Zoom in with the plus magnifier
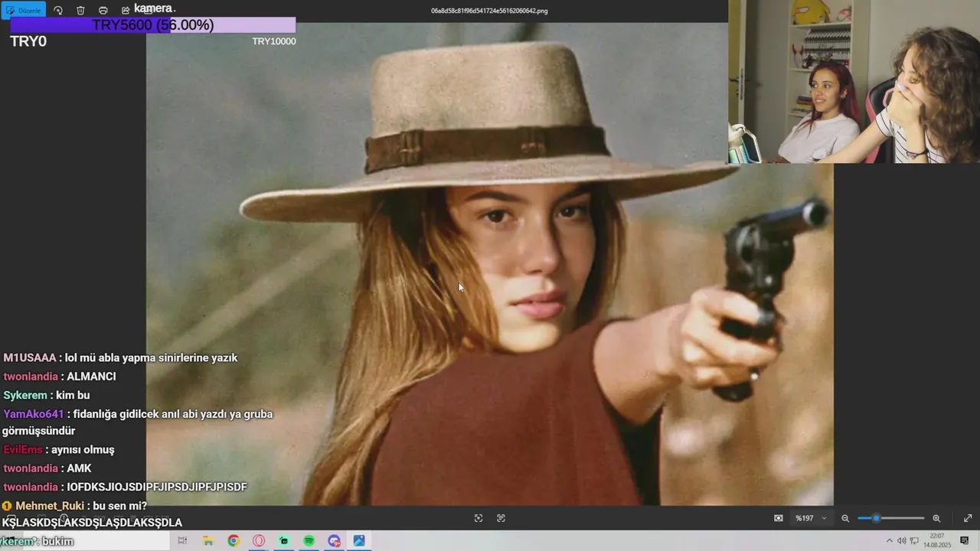 [x=936, y=518]
